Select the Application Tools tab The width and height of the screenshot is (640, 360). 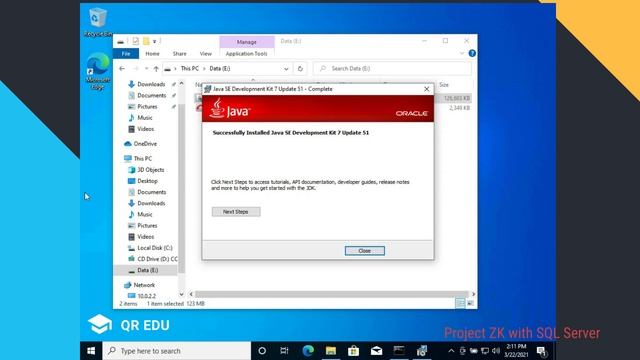tap(247, 53)
